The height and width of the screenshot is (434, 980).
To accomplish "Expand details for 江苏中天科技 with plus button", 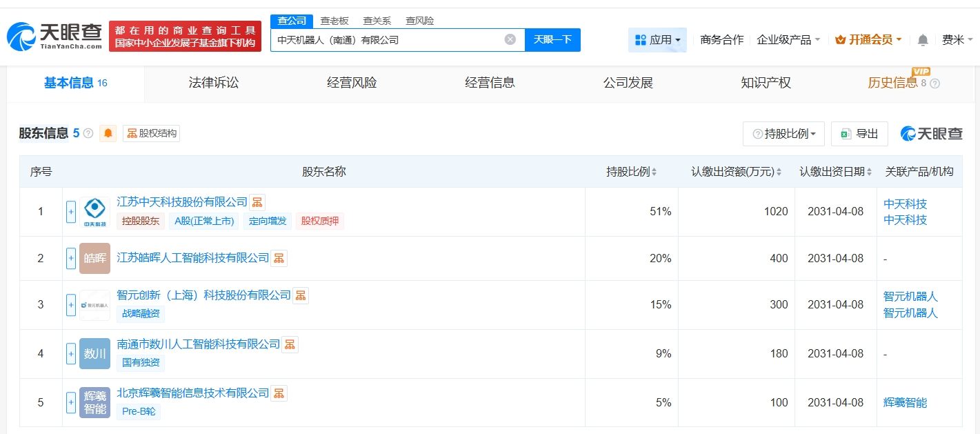I will point(71,211).
